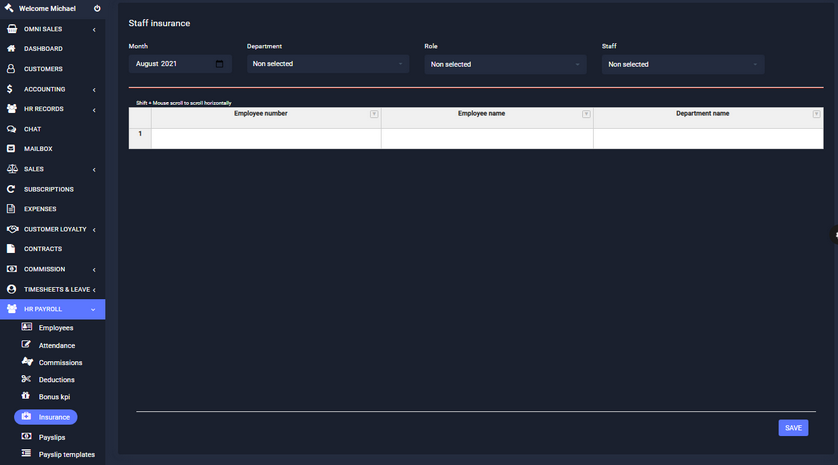Click the power icon next to Welcome Michael

pyautogui.click(x=97, y=9)
